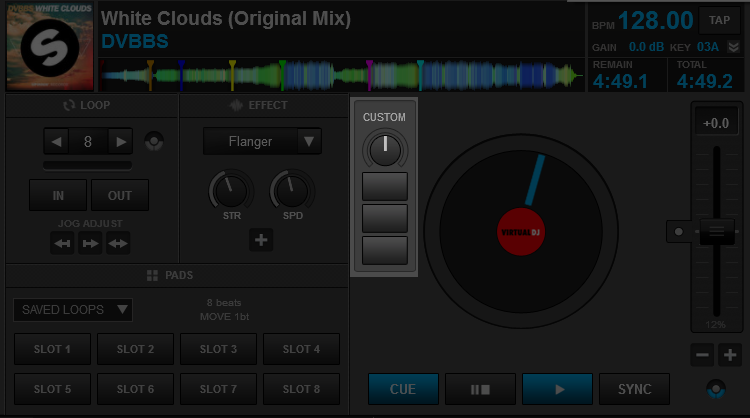Viewport: 750px width, 418px height.
Task: Click the LOOP panel header
Action: pyautogui.click(x=91, y=105)
